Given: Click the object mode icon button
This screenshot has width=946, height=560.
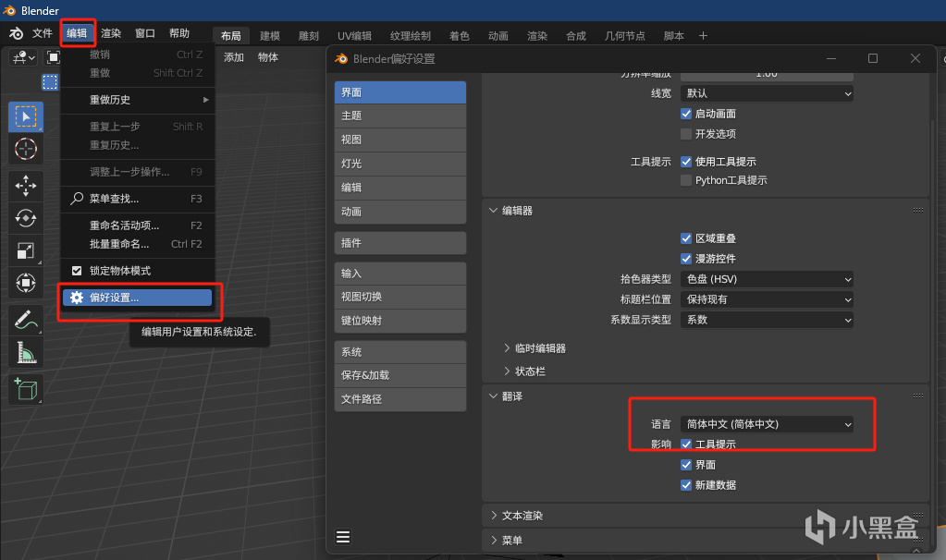Looking at the screenshot, I should [53, 57].
